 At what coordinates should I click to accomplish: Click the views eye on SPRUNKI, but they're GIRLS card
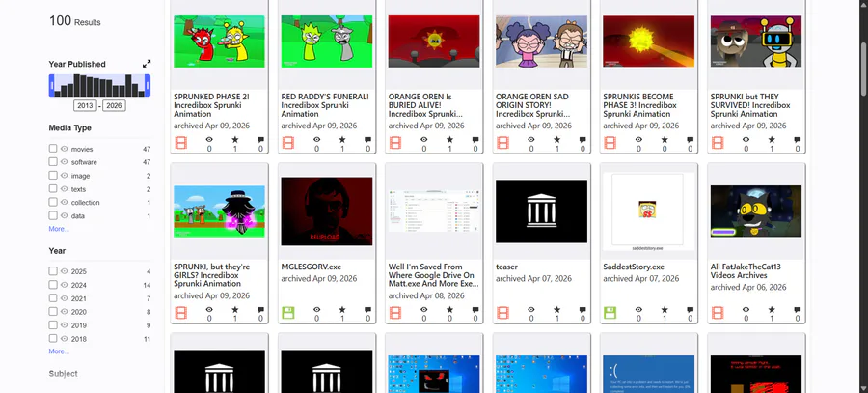209,309
